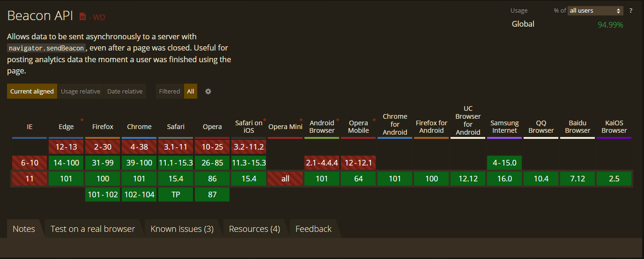Switch to Date relative view
Image resolution: width=644 pixels, height=259 pixels.
click(125, 91)
